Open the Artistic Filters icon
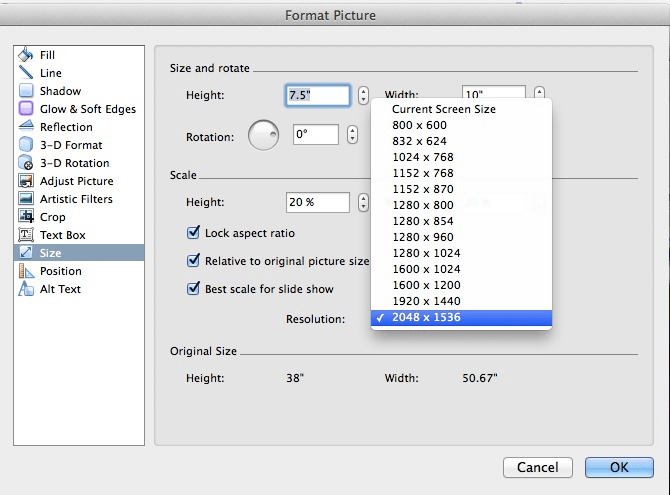670x495 pixels. (26, 199)
